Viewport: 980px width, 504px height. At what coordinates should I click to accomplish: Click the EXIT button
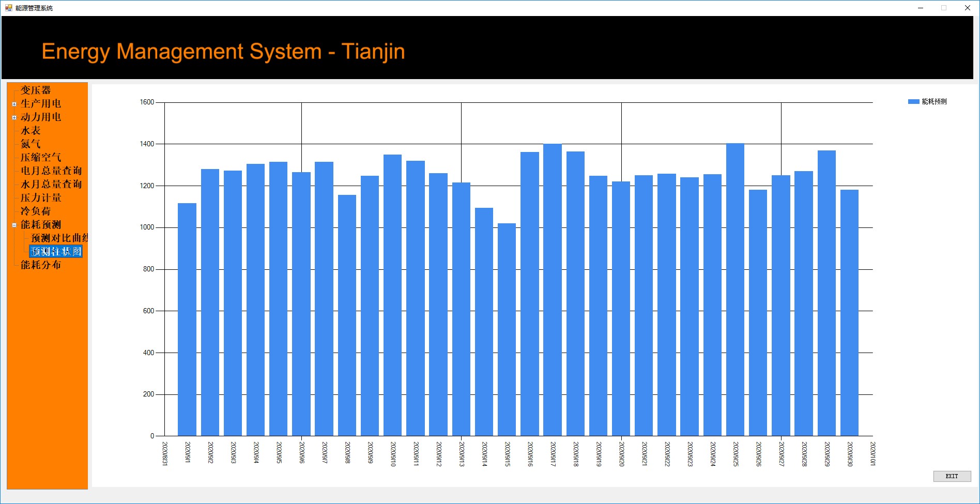click(952, 476)
